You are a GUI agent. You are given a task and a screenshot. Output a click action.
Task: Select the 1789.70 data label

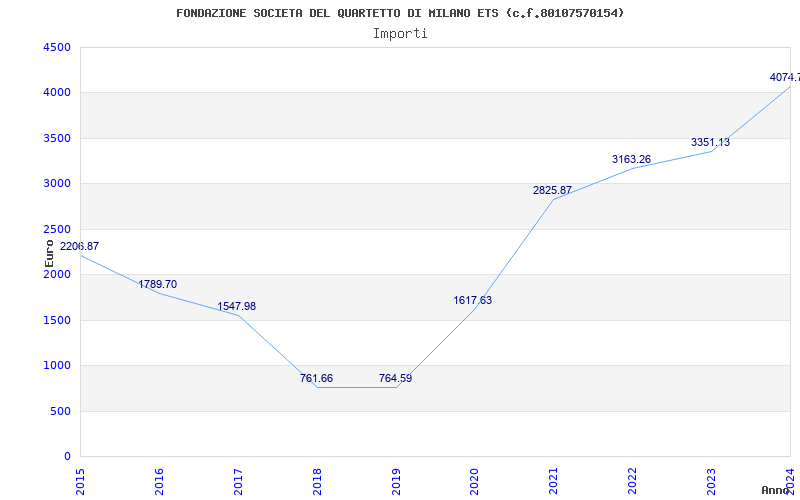(158, 284)
